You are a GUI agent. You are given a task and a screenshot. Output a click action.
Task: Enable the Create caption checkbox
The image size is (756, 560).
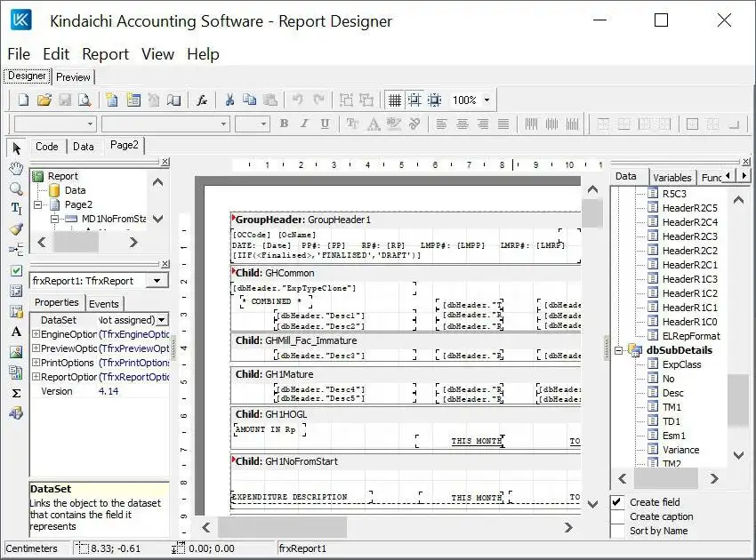[x=617, y=516]
